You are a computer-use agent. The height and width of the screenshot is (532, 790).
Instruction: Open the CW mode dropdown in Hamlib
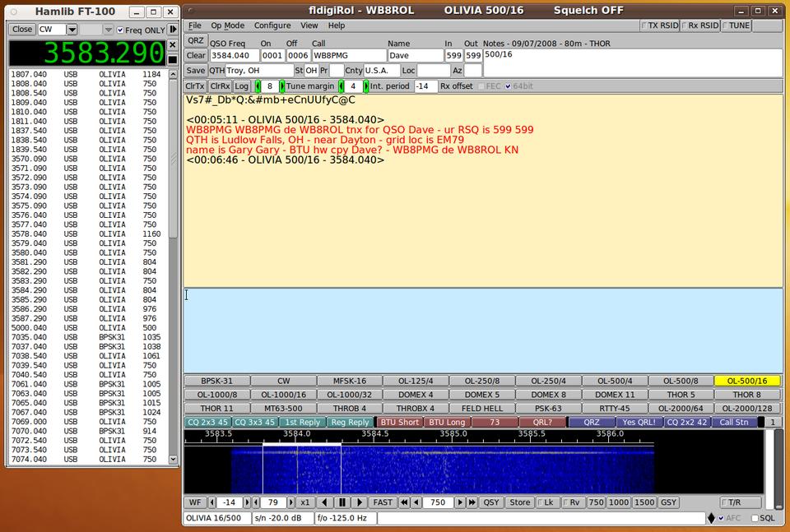[72, 30]
